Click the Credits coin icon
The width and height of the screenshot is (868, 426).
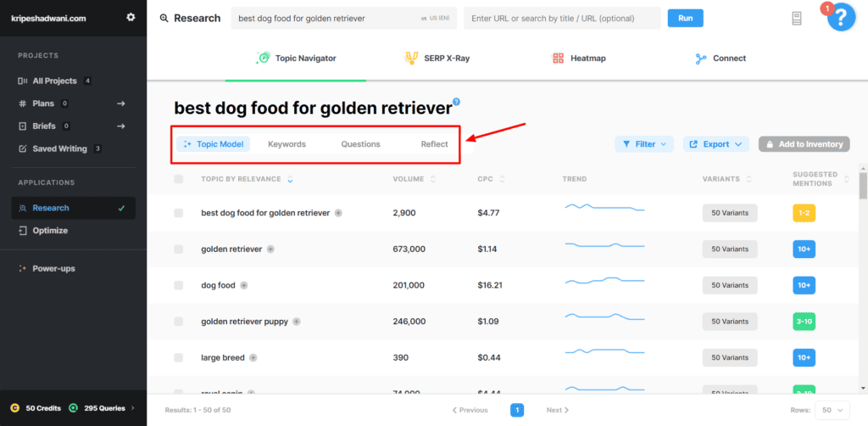(14, 408)
